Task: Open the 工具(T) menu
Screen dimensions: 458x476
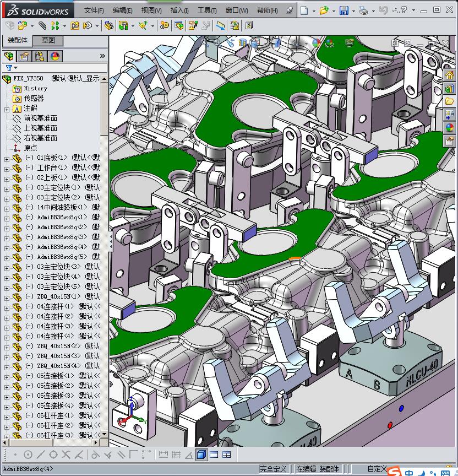Action: pos(207,10)
